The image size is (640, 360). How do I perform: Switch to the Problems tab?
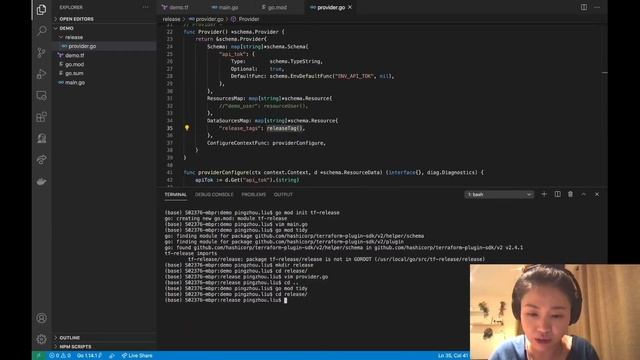[253, 195]
